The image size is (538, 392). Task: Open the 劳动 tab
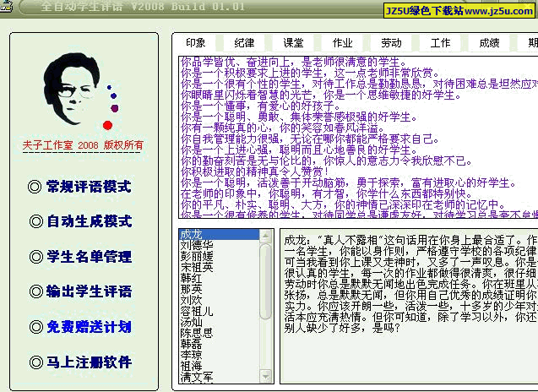391,42
